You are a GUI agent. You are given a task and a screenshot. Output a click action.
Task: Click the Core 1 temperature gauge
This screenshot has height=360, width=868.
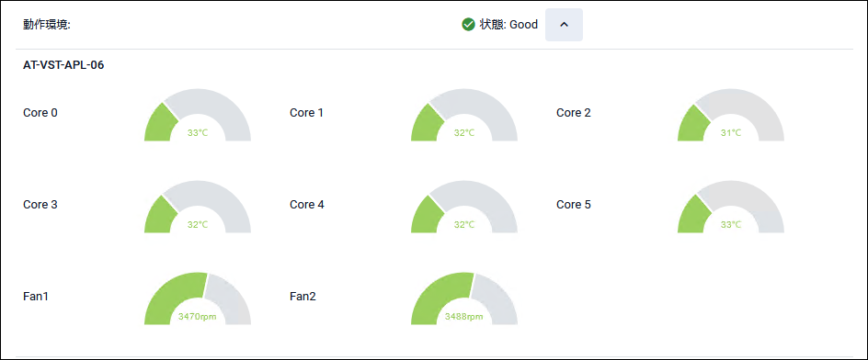pyautogui.click(x=464, y=115)
